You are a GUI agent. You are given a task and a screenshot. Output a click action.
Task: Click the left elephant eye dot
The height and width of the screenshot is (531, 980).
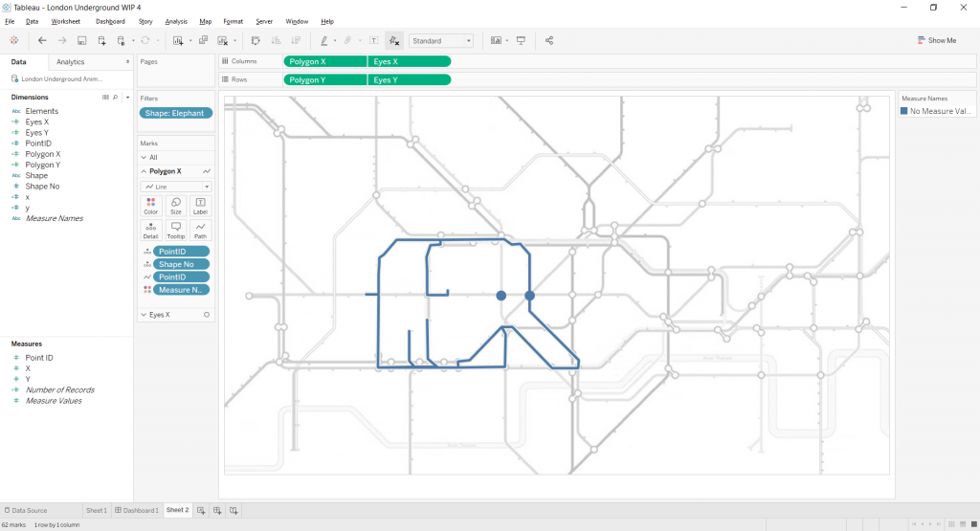pos(501,296)
